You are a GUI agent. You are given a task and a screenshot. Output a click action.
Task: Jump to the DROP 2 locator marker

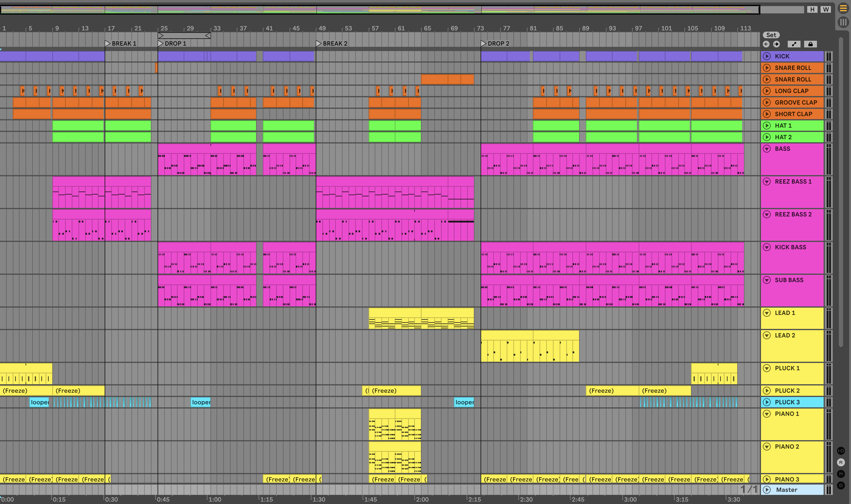(x=483, y=43)
